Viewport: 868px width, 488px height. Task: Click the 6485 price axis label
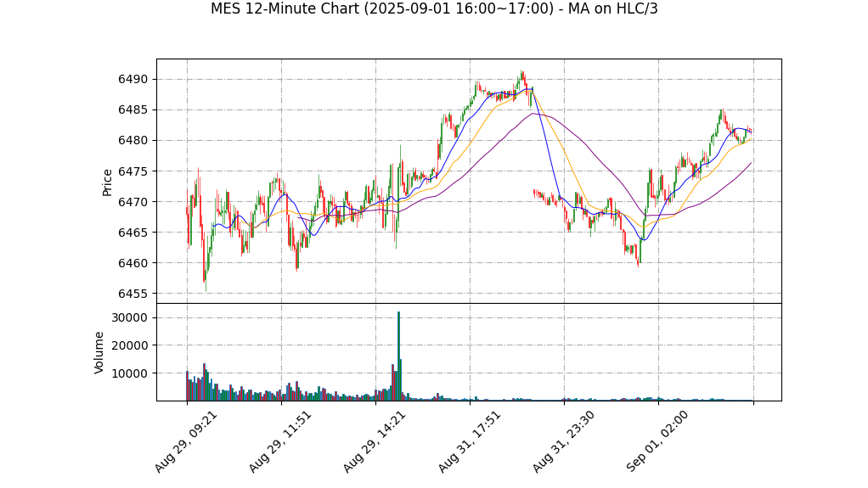click(133, 110)
